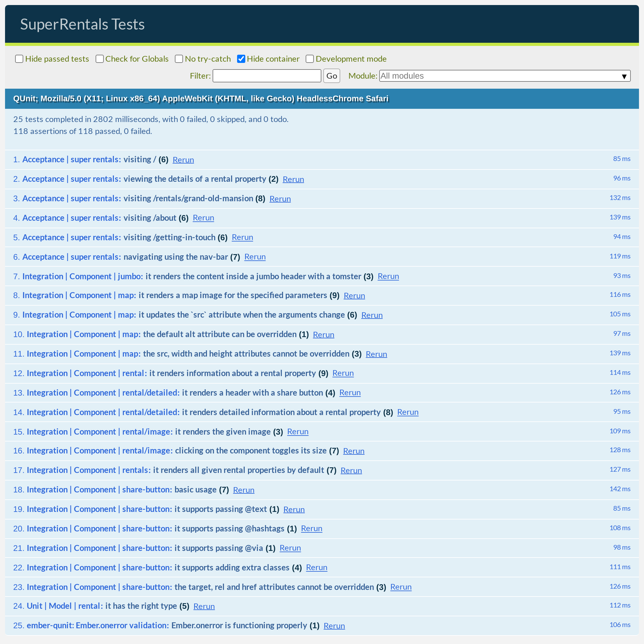Rerun rental renders information about property test

pyautogui.click(x=343, y=373)
